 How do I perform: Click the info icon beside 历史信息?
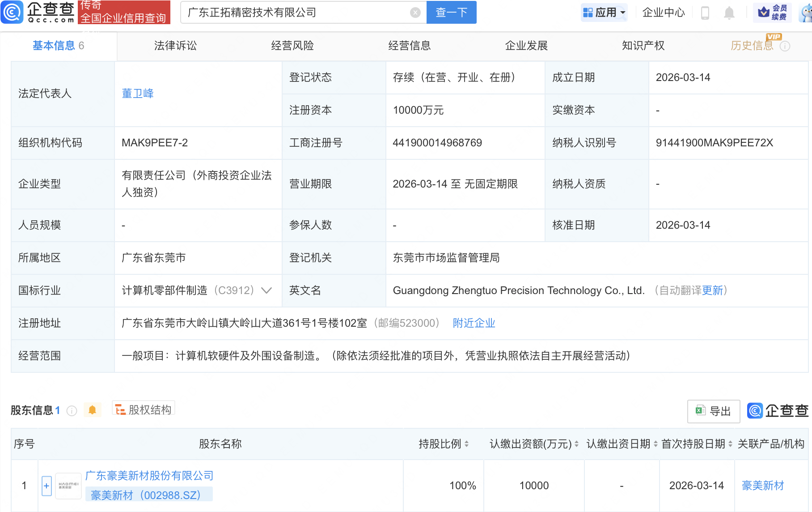tap(786, 46)
